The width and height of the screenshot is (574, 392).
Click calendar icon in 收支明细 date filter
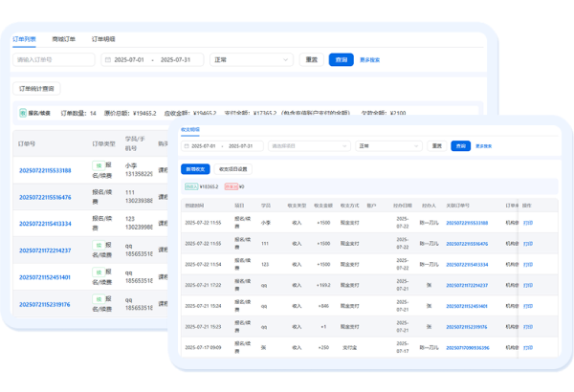[187, 146]
